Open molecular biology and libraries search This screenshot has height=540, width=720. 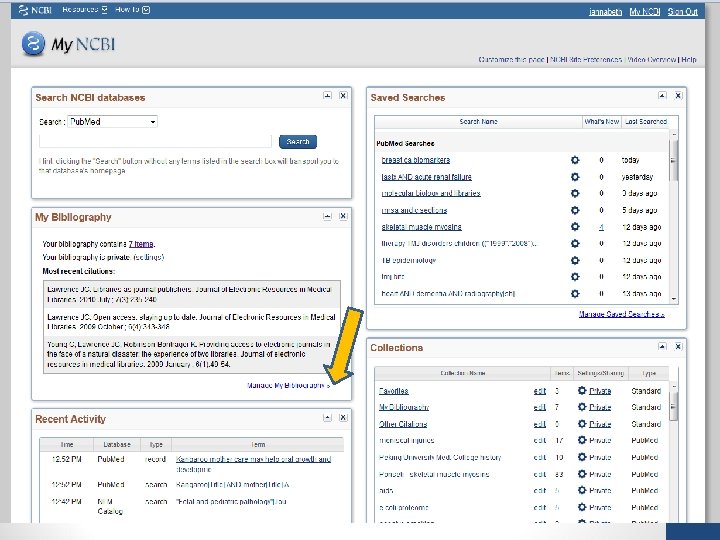tap(431, 193)
